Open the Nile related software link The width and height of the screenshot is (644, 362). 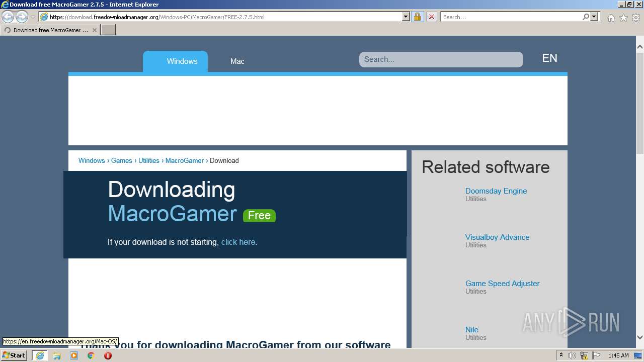pyautogui.click(x=472, y=329)
